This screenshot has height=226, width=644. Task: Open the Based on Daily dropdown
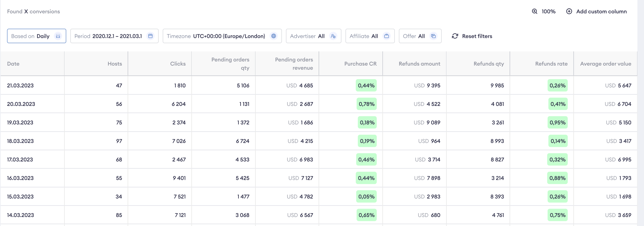coord(36,36)
